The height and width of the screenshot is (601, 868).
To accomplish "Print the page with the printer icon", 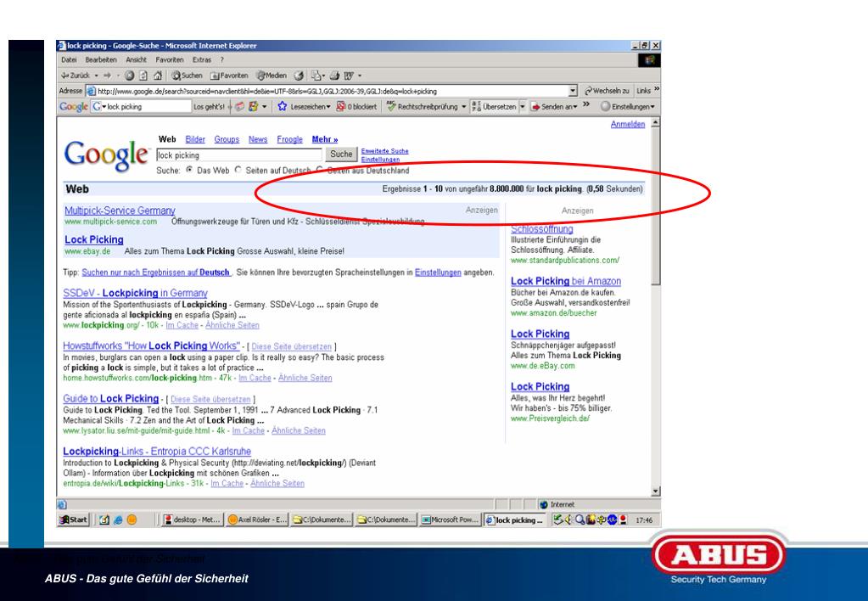I will click(335, 76).
